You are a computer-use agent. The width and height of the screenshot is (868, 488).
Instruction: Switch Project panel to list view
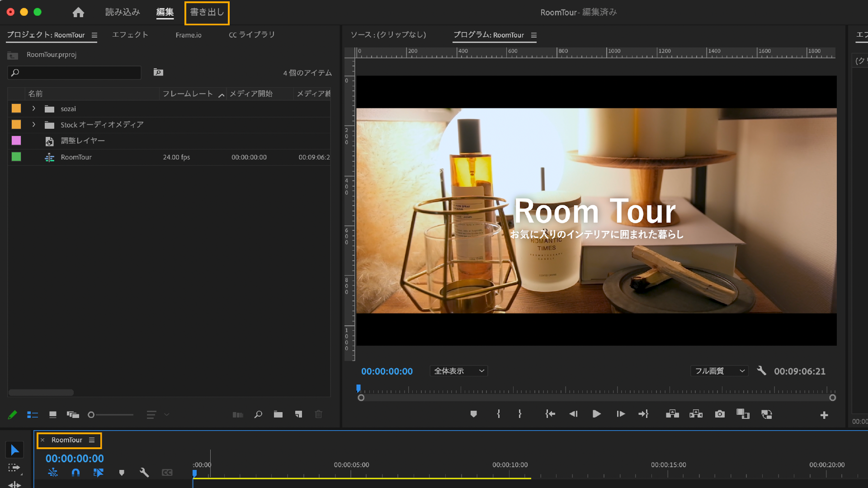(x=33, y=414)
